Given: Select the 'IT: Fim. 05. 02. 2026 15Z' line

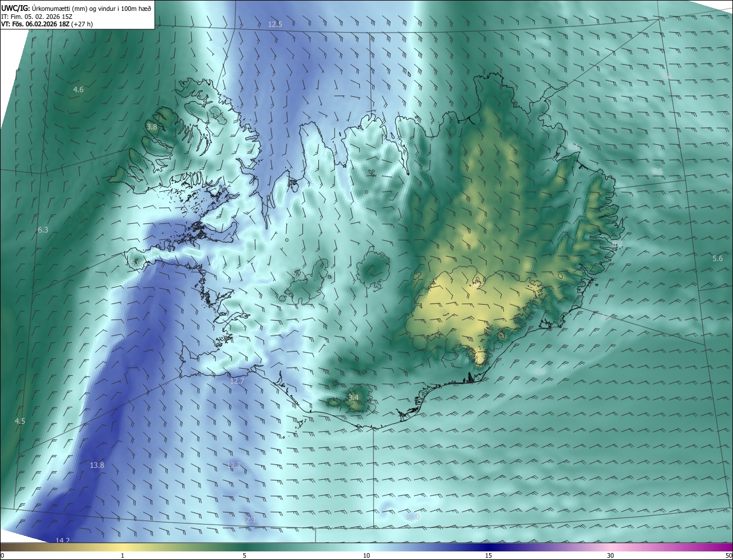Looking at the screenshot, I should (x=36, y=16).
